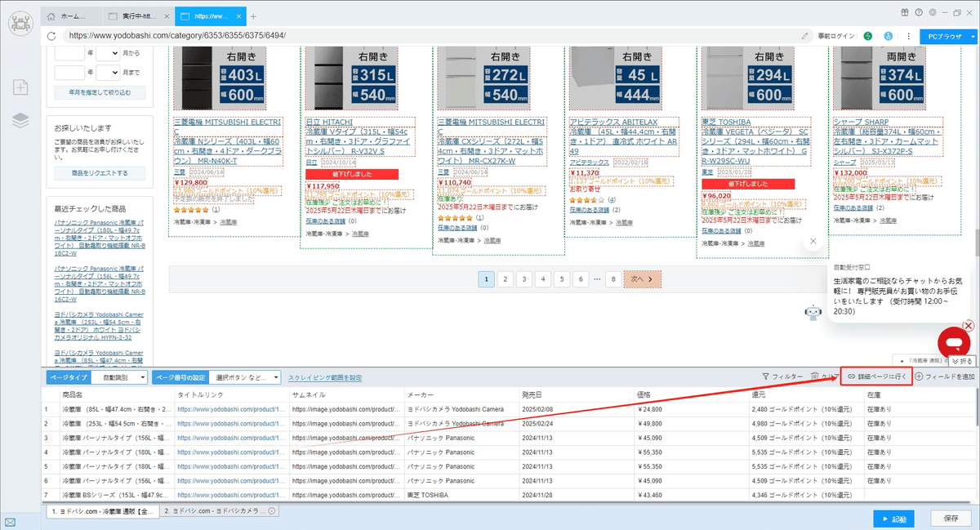Viewport: 980px width, 530px height.
Task: Click star rating of Mitsubishi MR-N40K-T
Action: [x=191, y=209]
